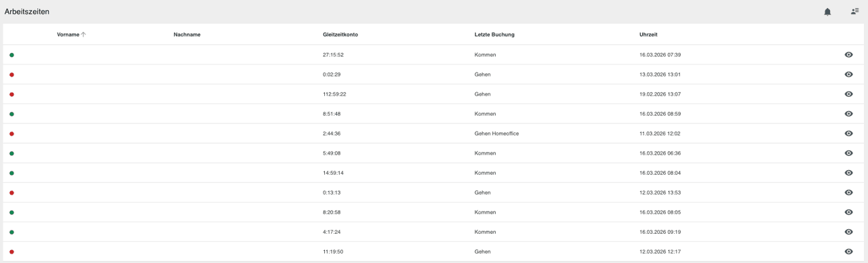The width and height of the screenshot is (868, 263).
Task: Sort by the Gleitzeitkonto column header
Action: [x=340, y=35]
